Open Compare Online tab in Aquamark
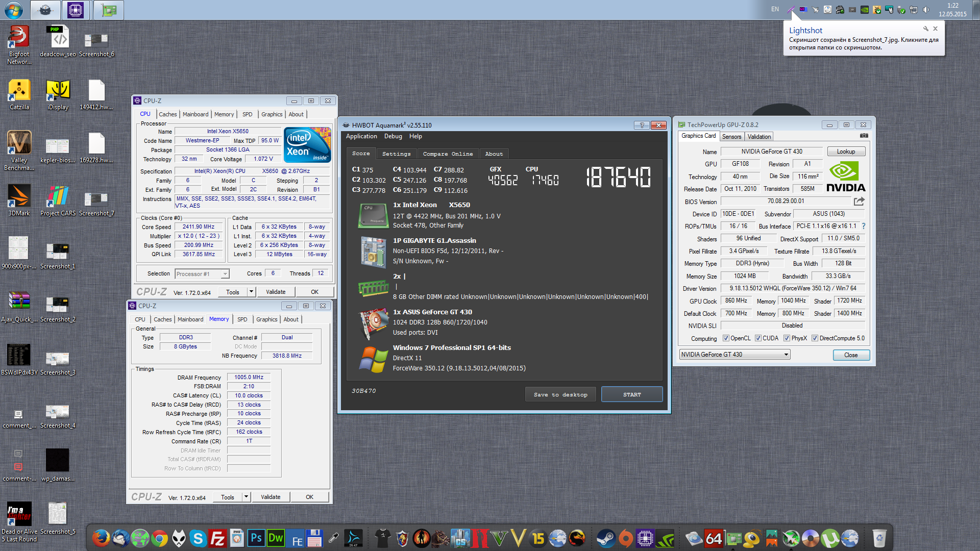980x551 pixels. [x=448, y=154]
